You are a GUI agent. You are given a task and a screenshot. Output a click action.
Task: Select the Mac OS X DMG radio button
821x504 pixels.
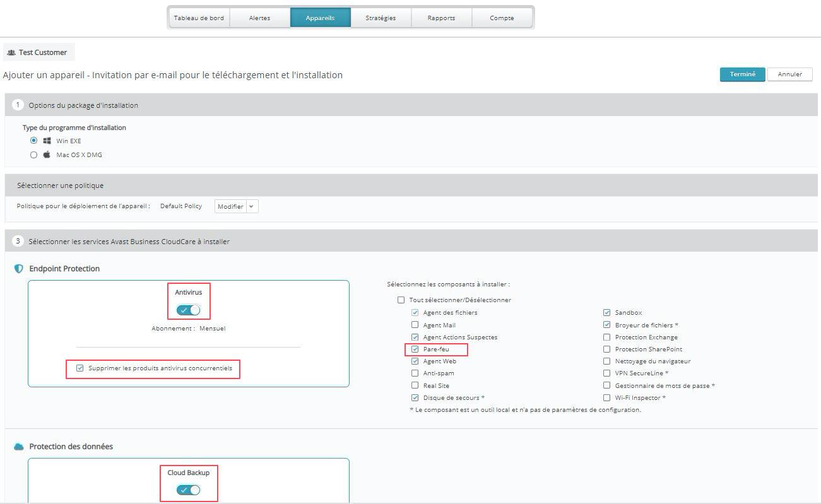click(x=34, y=155)
